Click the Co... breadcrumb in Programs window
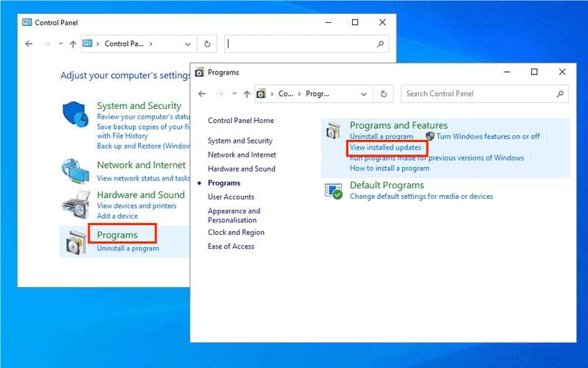 tap(286, 94)
